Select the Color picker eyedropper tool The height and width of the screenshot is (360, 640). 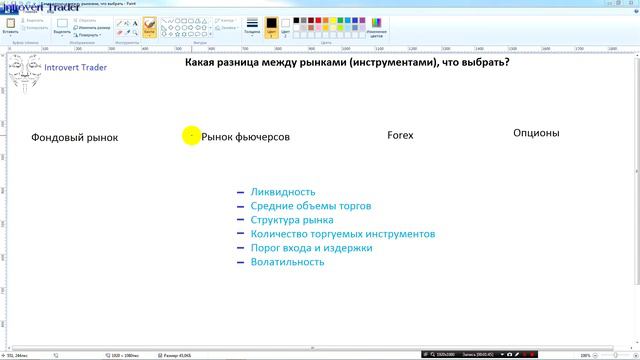(127, 32)
